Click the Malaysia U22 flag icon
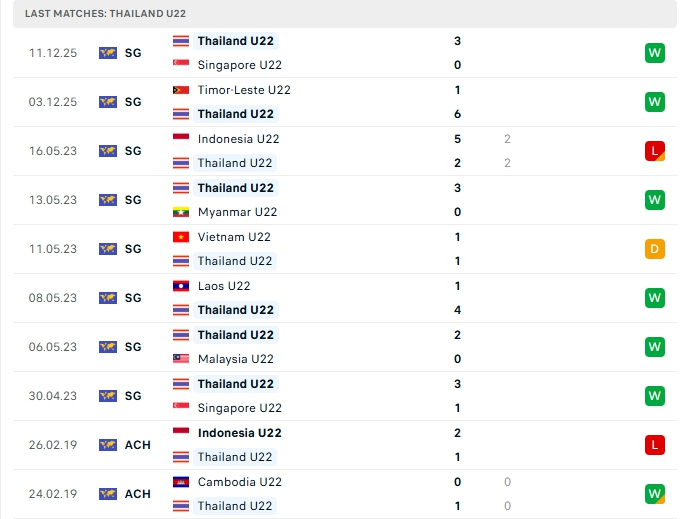The width and height of the screenshot is (689, 519). click(181, 359)
